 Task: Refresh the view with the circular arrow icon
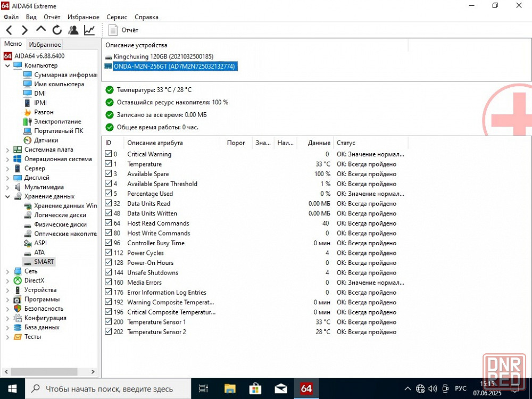(x=57, y=30)
